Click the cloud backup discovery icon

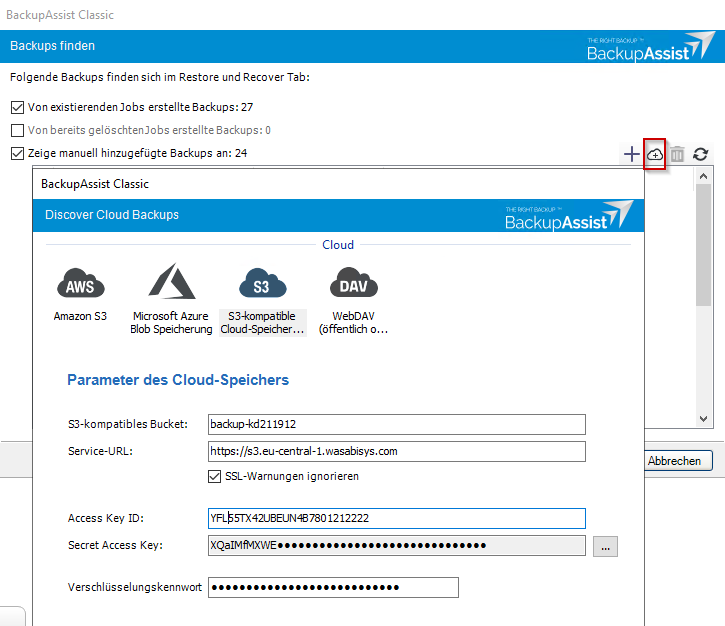tap(655, 154)
